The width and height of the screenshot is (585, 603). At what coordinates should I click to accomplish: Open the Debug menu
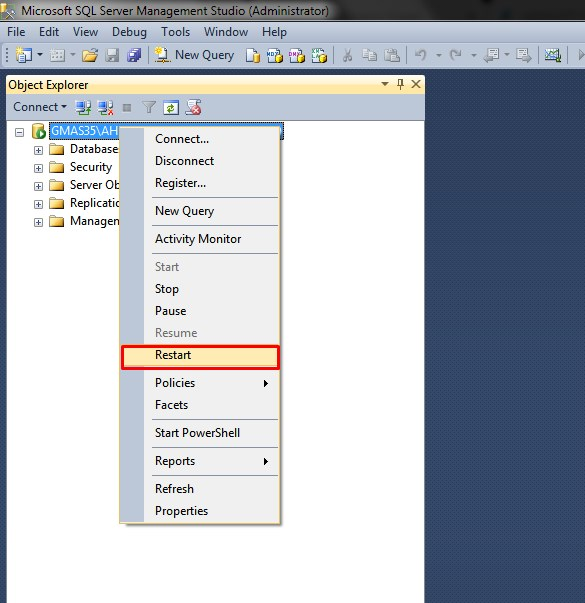coord(129,32)
